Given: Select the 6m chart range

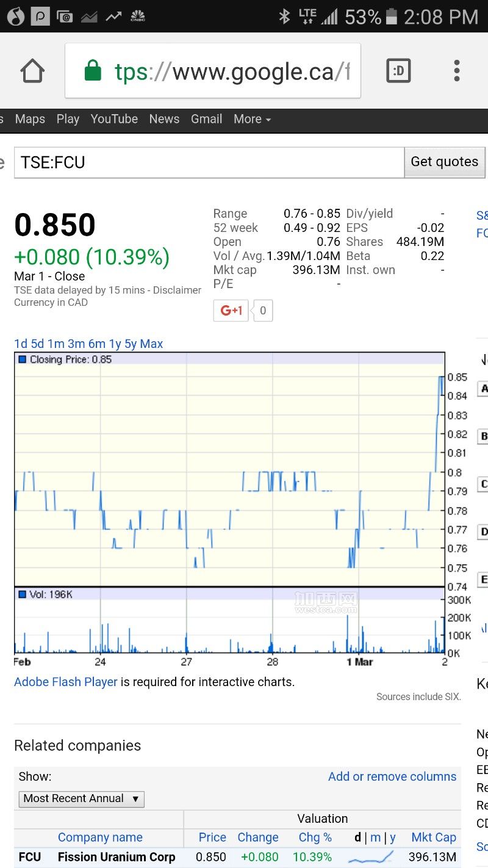Looking at the screenshot, I should pos(97,344).
